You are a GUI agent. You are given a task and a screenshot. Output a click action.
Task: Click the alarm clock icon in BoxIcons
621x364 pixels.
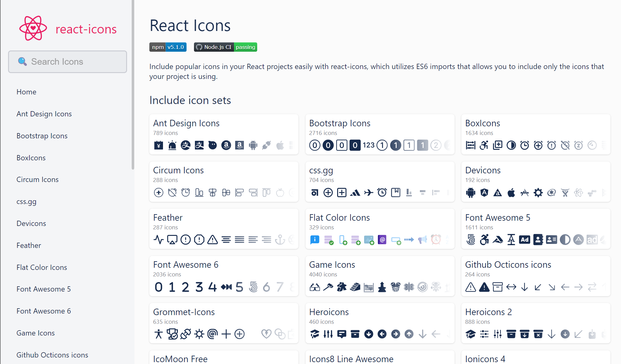coord(525,145)
